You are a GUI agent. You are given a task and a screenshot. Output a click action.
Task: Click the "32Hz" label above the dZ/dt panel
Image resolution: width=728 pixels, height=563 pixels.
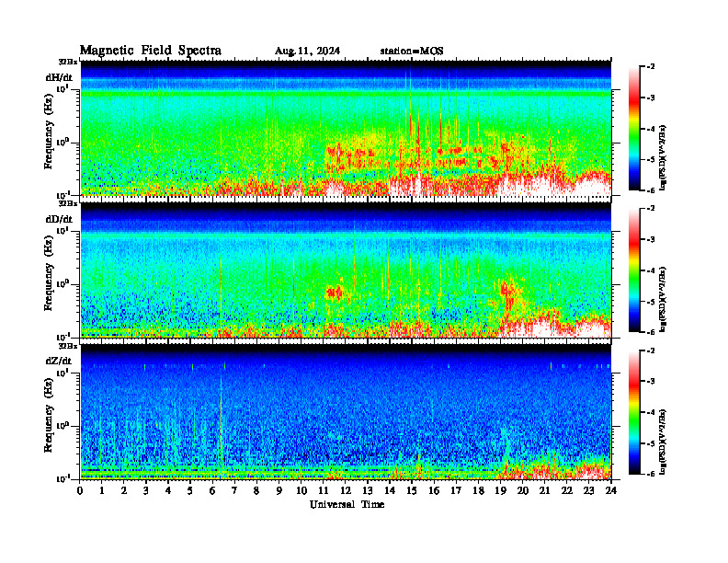click(67, 346)
